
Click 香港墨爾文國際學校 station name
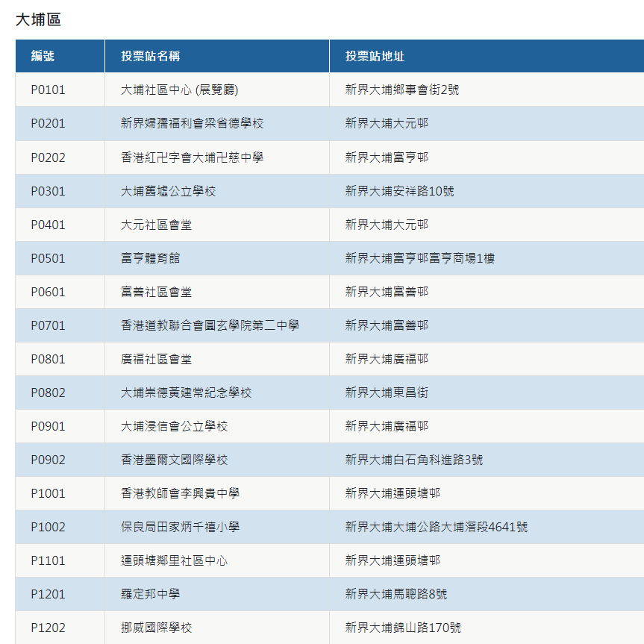pyautogui.click(x=174, y=460)
